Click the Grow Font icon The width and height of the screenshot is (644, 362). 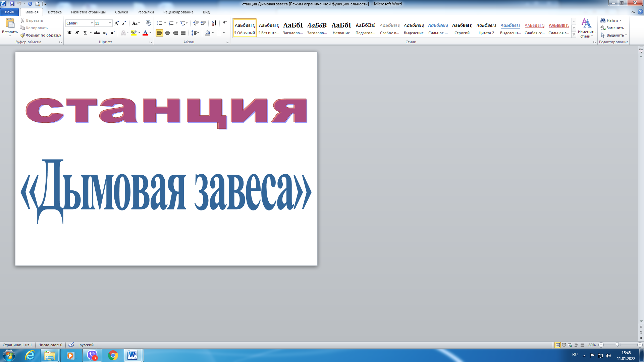point(116,23)
